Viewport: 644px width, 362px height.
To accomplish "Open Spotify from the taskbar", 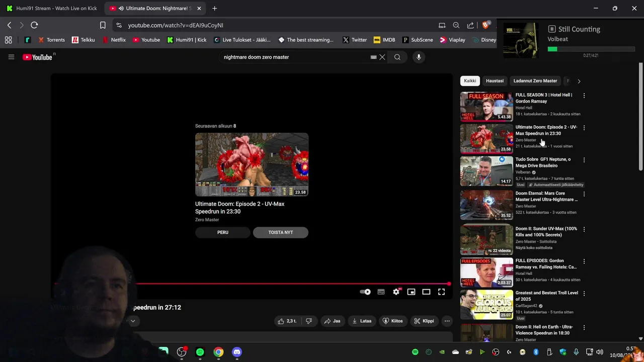I will click(200, 352).
